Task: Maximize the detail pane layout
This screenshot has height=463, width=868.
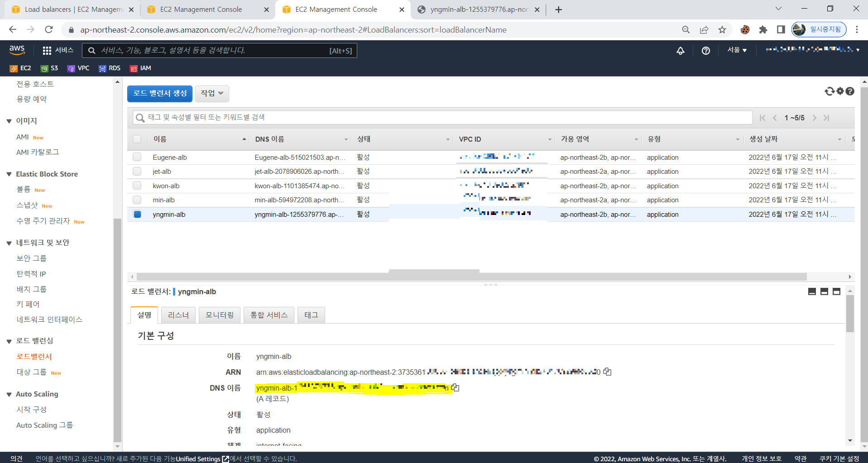Action: pos(837,291)
